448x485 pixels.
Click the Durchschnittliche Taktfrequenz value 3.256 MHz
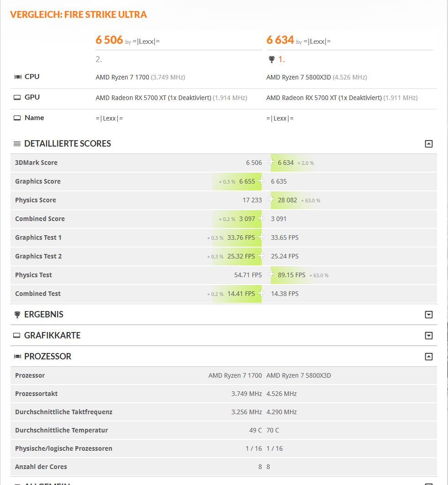pos(247,412)
